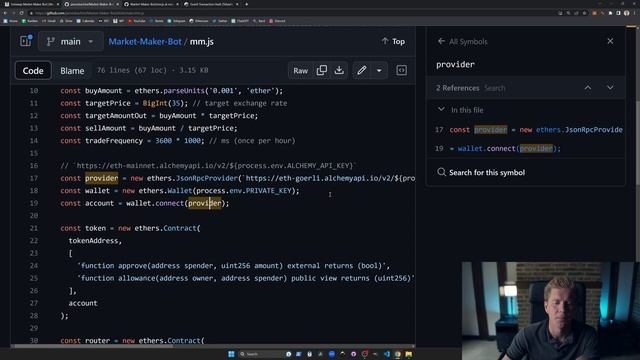Edit this file pencil icon
The height and width of the screenshot is (360, 640).
point(362,70)
